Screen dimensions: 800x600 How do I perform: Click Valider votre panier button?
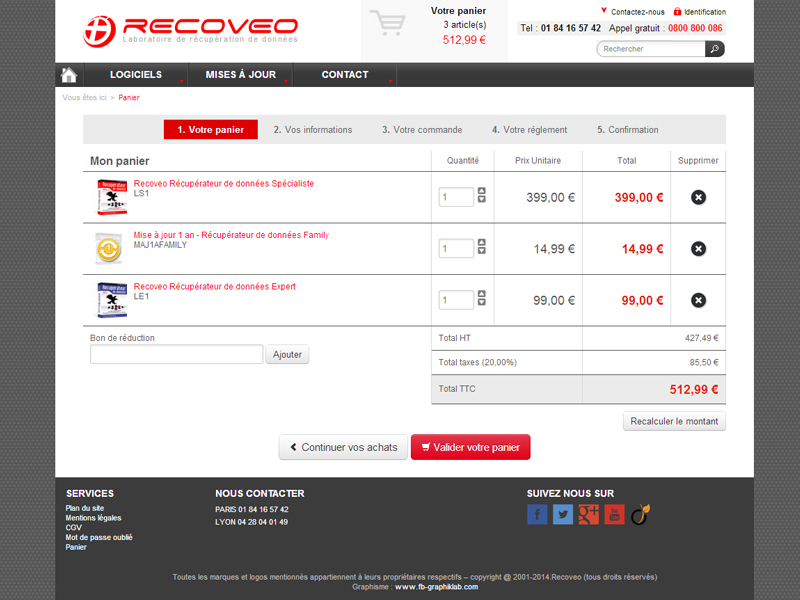470,447
